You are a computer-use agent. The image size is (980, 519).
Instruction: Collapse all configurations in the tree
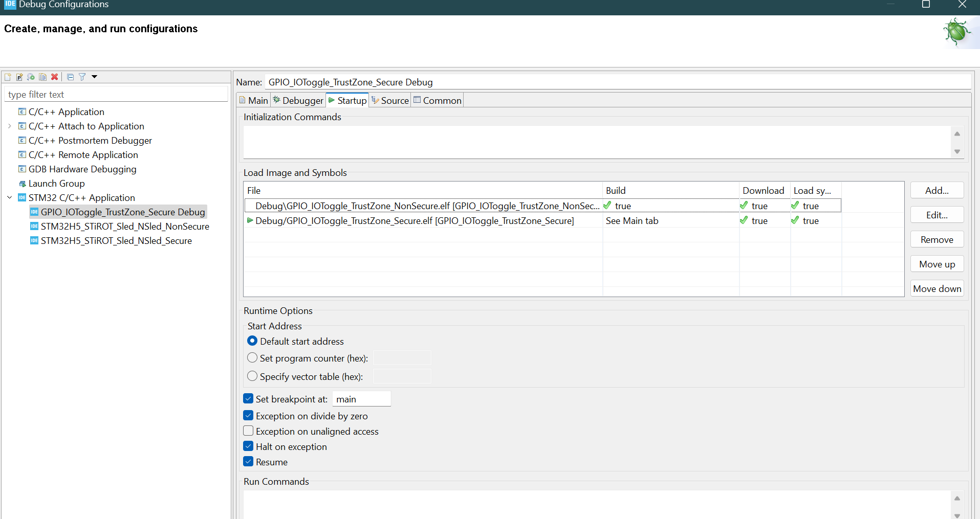[x=71, y=77]
